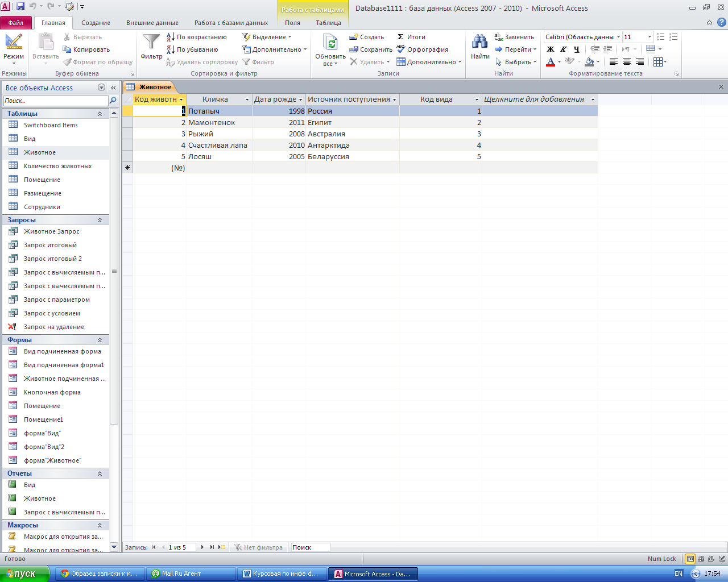Open the Кнопочная форма form
The image size is (728, 582).
coord(52,392)
